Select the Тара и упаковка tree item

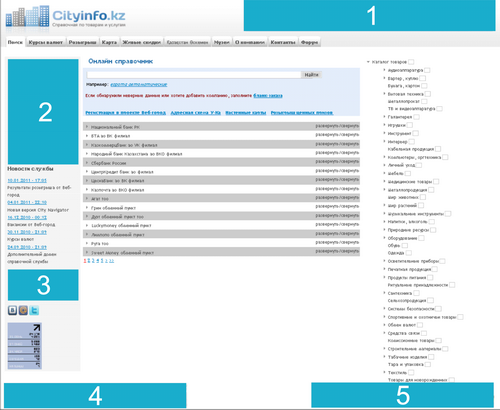coord(406,364)
